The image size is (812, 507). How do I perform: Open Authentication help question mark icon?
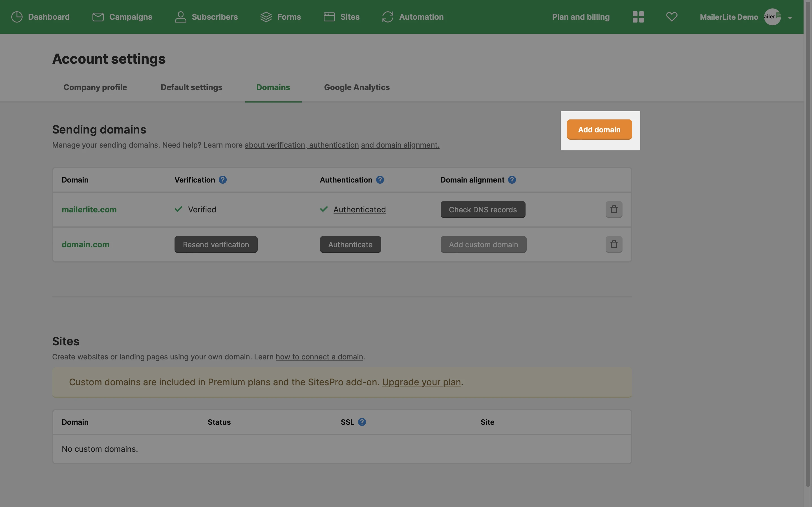pos(380,180)
